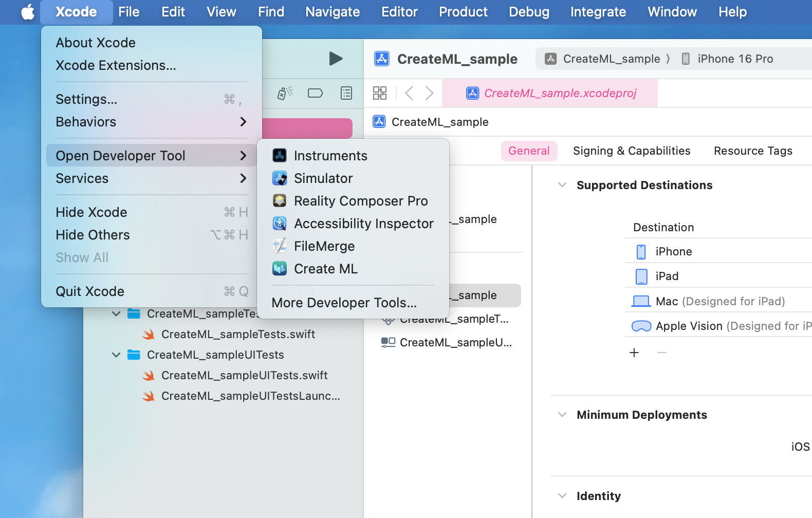Show the breakpoint navigator icon

pyautogui.click(x=315, y=93)
